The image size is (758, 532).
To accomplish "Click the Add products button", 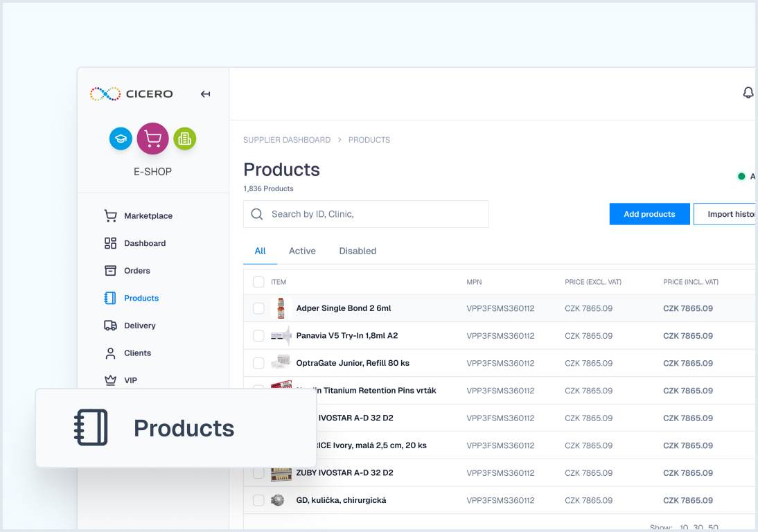I will coord(649,213).
